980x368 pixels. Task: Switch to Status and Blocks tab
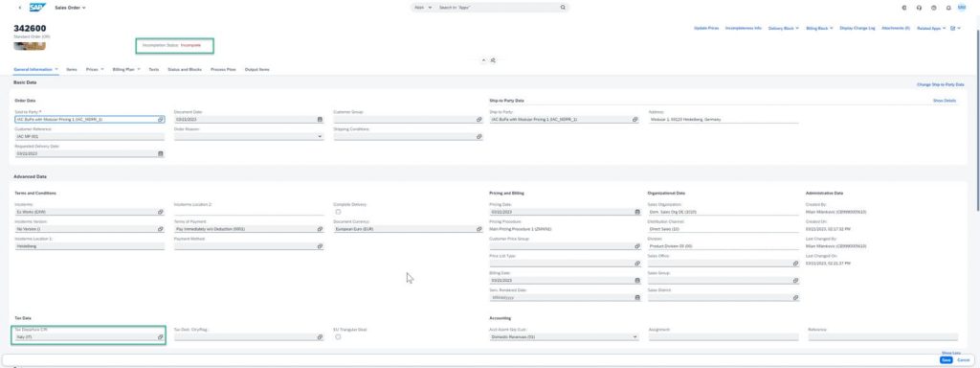185,69
